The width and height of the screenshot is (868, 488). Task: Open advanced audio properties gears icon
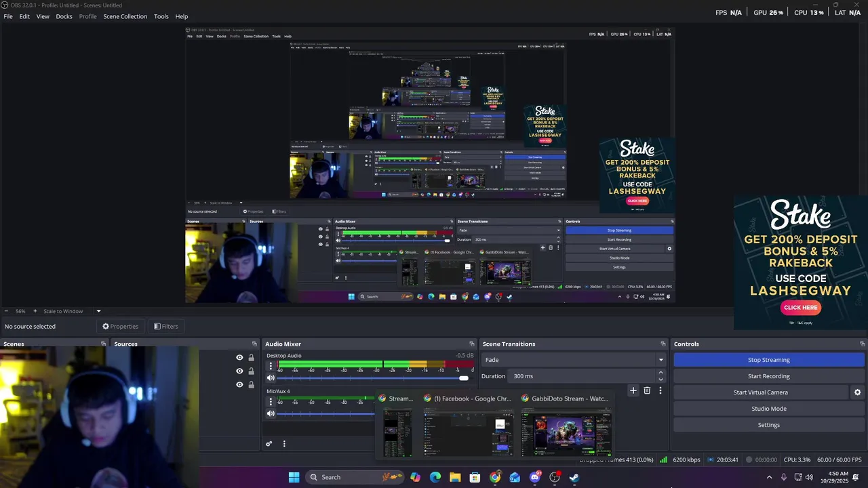(x=269, y=444)
